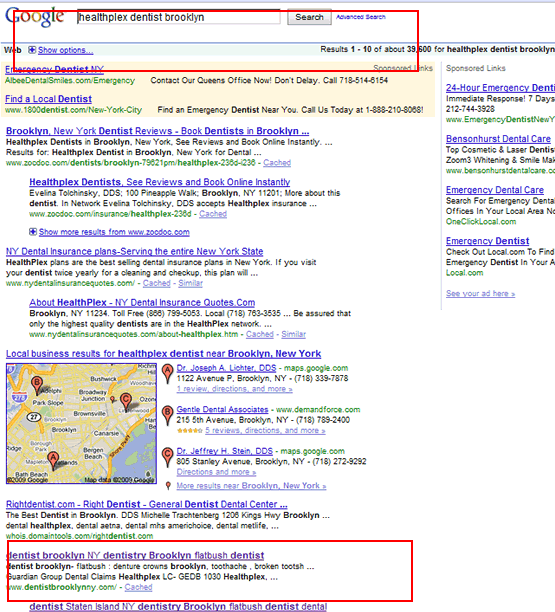Viewport: 555px width, 612px height.
Task: Open Gentle Dental Associates listing
Action: pos(222,409)
